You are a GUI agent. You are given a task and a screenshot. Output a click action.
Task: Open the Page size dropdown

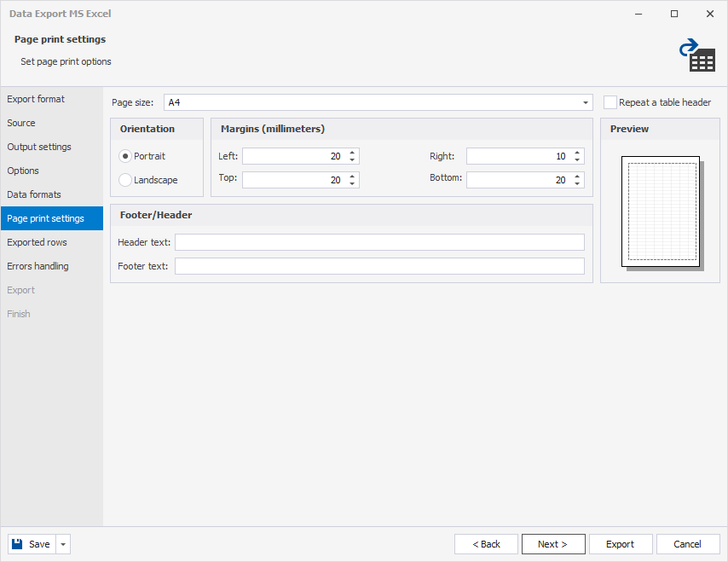(586, 101)
